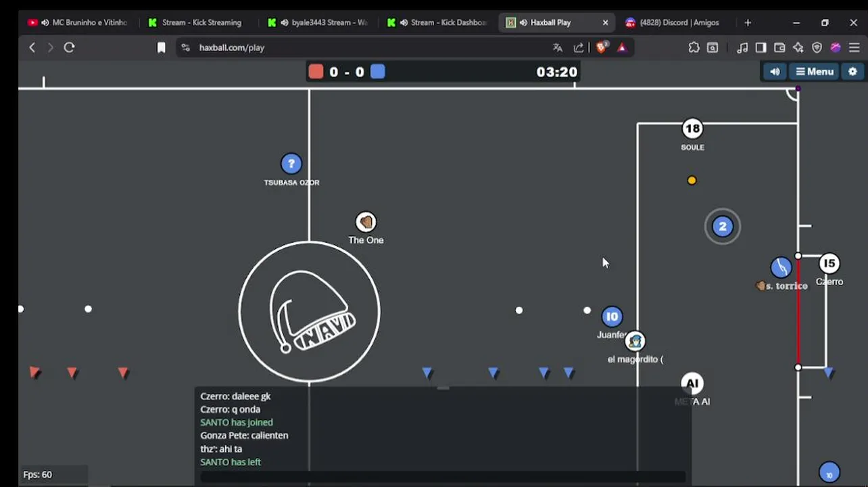Screen dimensions: 868x487
Task: Click chat message thz': ahi ta
Action: 221,448
